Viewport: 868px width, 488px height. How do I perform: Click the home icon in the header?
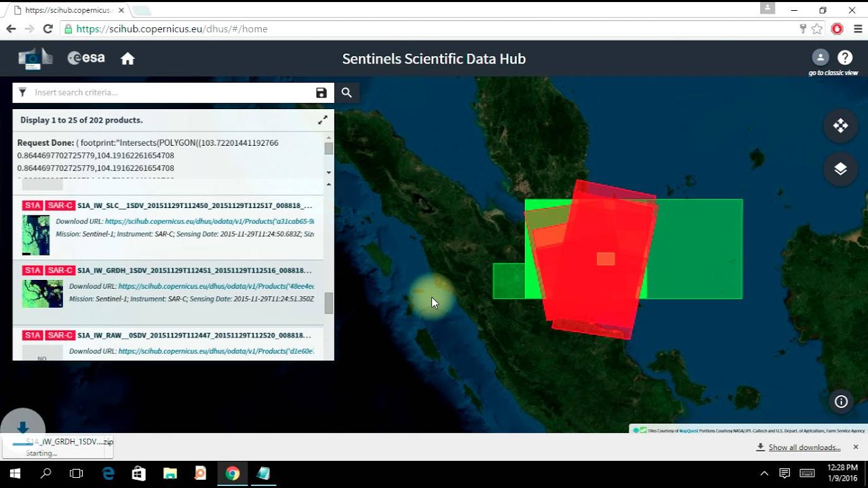tap(127, 59)
